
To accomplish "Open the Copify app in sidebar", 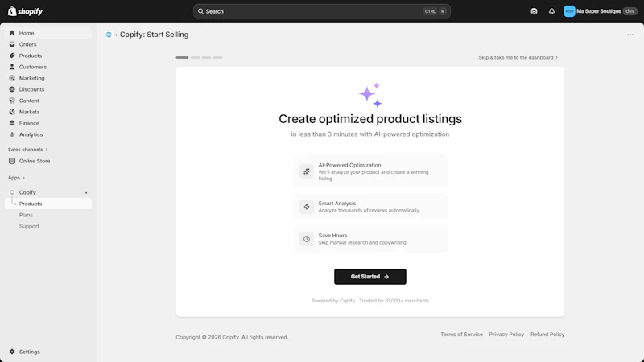I will [48, 192].
